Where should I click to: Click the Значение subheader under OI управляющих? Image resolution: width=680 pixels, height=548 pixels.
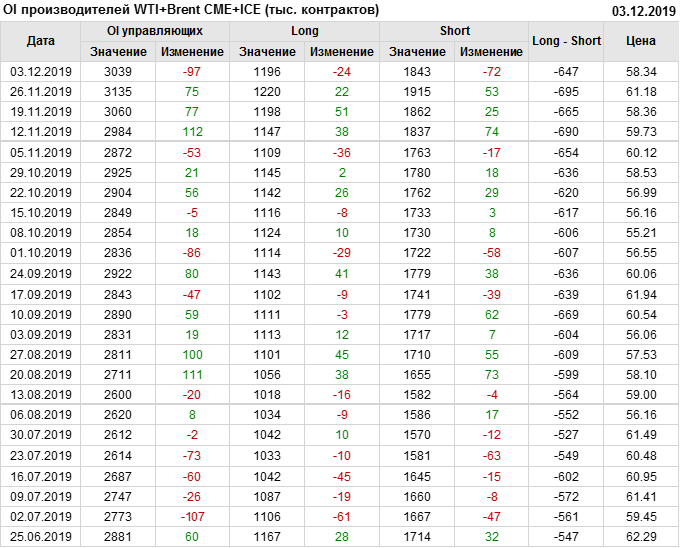(x=118, y=52)
